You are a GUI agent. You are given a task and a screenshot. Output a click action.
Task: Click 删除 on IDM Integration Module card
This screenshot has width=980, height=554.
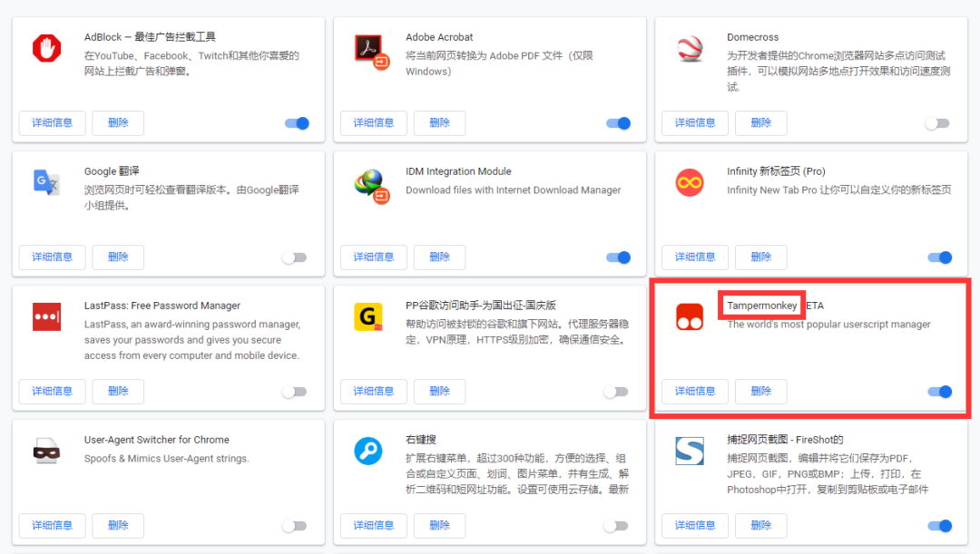[x=439, y=258]
